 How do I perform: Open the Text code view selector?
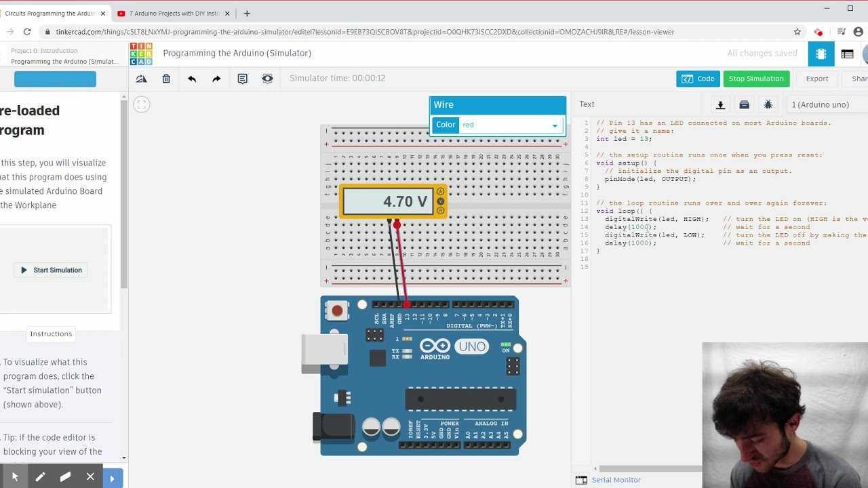(586, 104)
